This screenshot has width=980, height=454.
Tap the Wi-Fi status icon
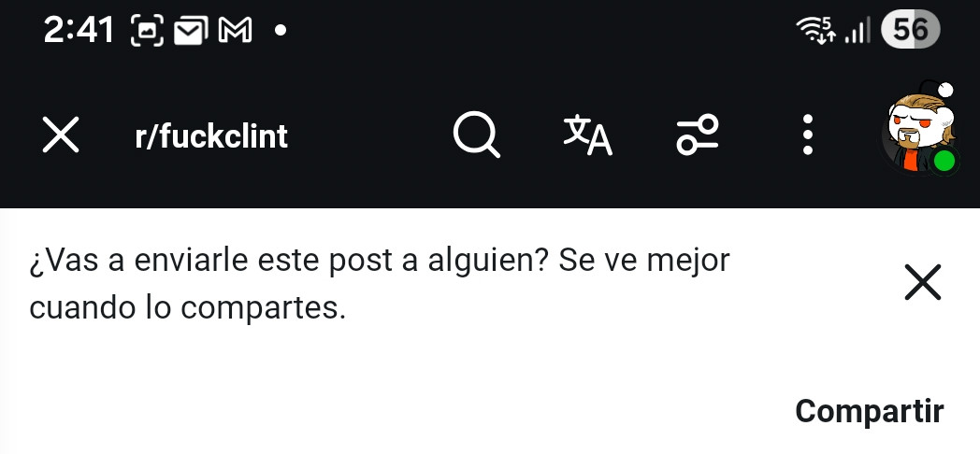pyautogui.click(x=815, y=29)
